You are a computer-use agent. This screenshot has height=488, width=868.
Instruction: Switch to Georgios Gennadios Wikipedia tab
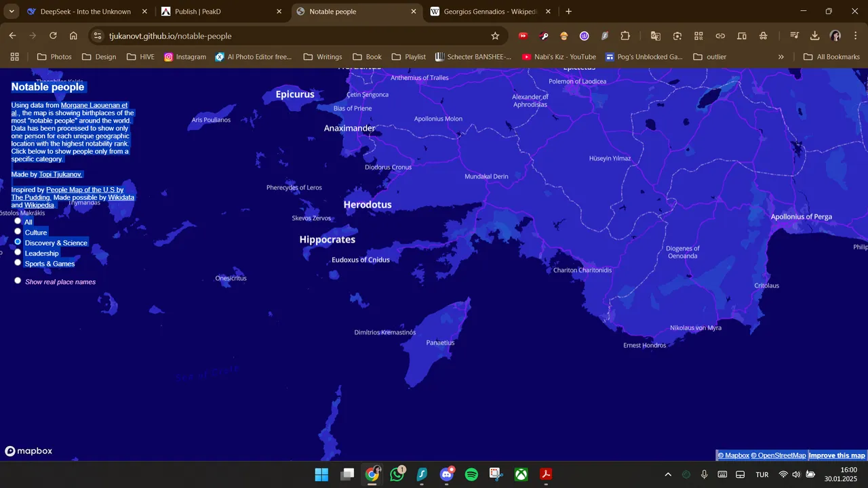click(490, 12)
